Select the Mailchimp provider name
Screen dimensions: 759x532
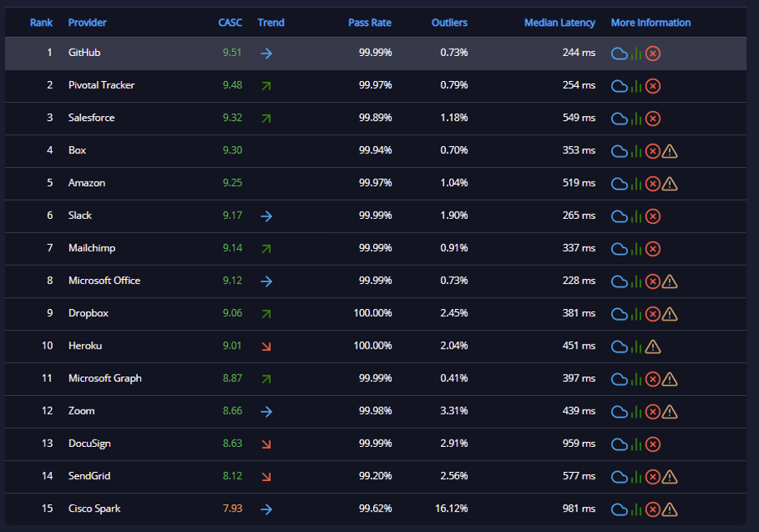(x=92, y=248)
